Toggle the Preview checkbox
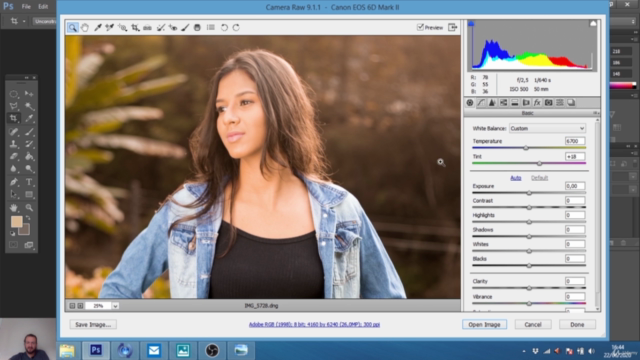Image resolution: width=640 pixels, height=360 pixels. tap(420, 27)
